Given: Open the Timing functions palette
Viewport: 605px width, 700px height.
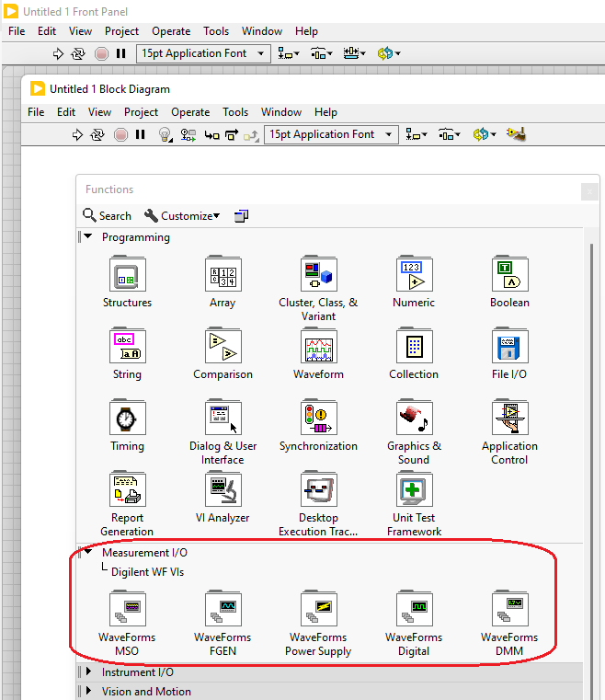Looking at the screenshot, I should pos(127,419).
